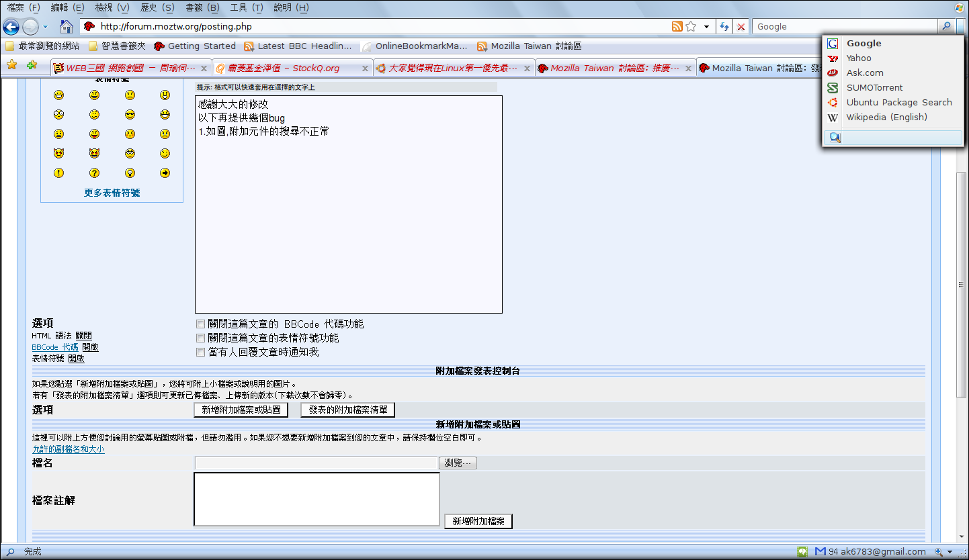
Task: Open the 書籤 (B) menu
Action: [x=202, y=7]
